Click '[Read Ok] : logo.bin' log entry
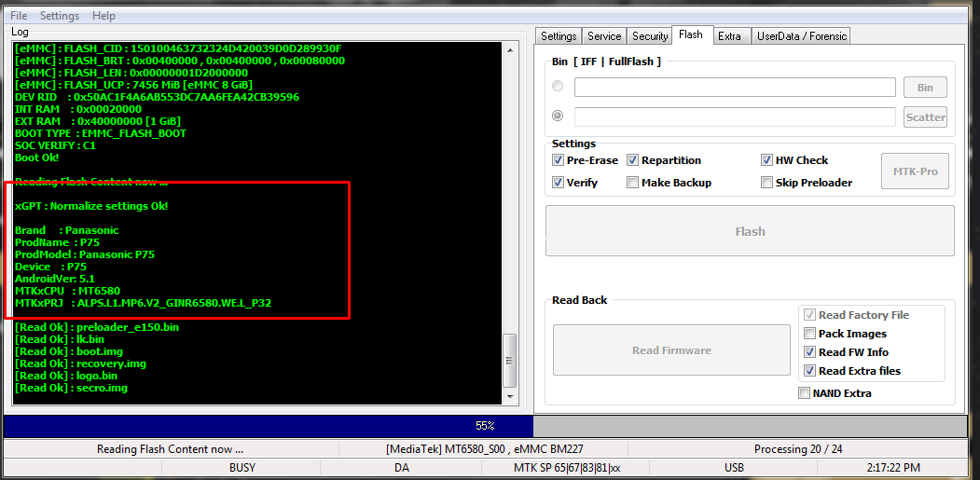Viewport: 980px width, 480px height. 65,376
